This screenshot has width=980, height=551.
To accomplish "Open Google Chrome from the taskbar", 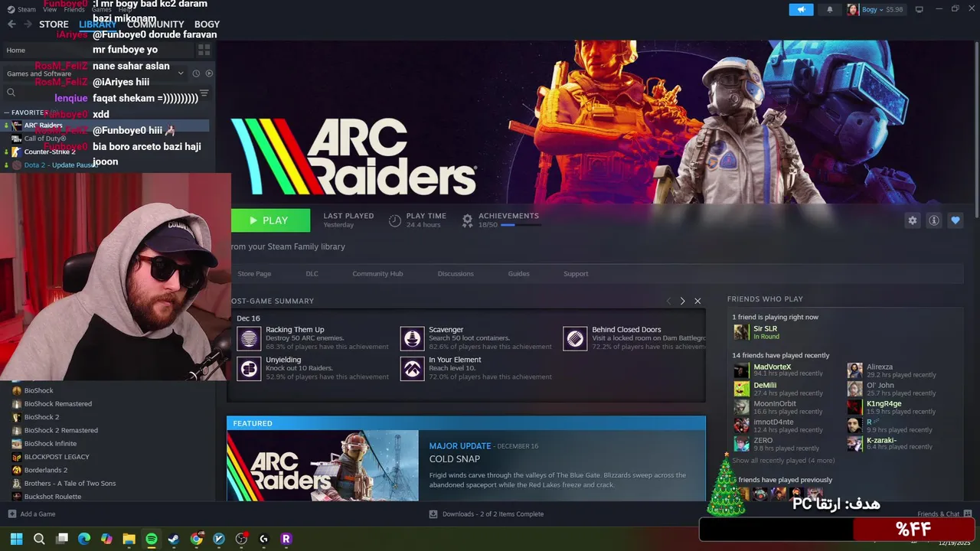I will coord(196,539).
